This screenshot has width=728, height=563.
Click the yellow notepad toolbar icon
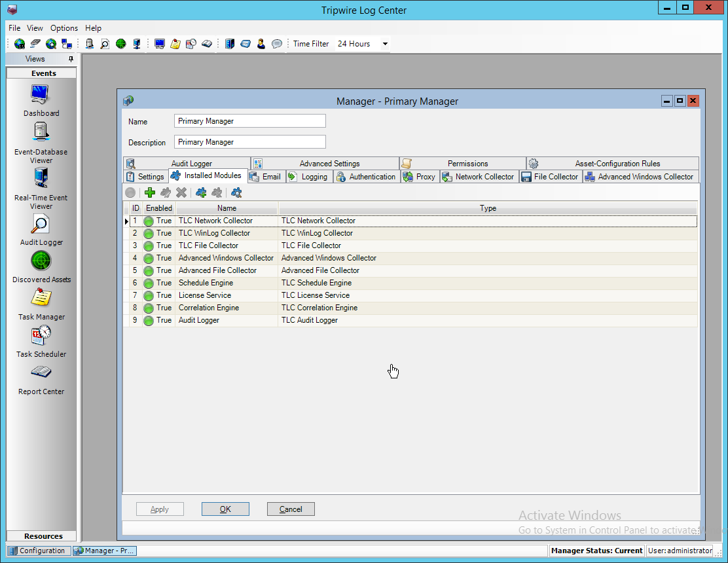pos(175,44)
